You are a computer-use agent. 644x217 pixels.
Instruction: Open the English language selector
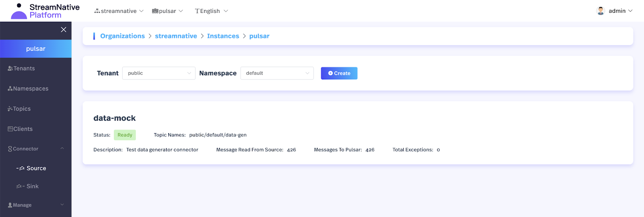tap(211, 11)
